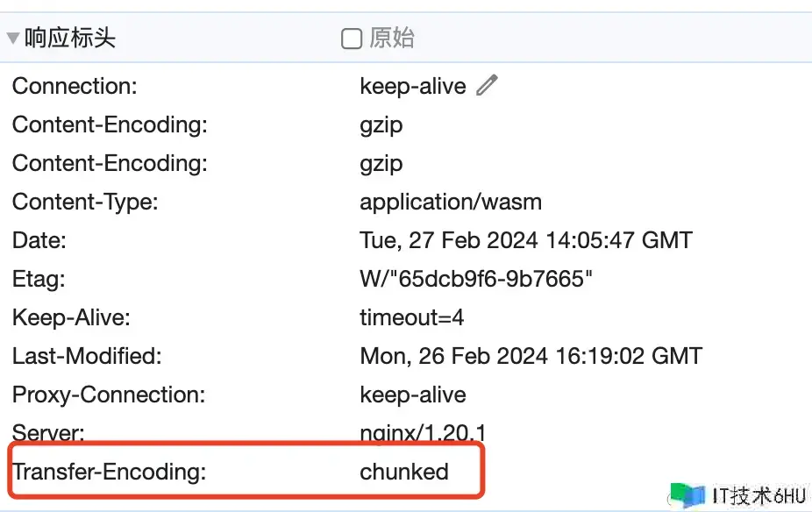
Task: Toggle the 原始 checkbox
Action: click(351, 39)
